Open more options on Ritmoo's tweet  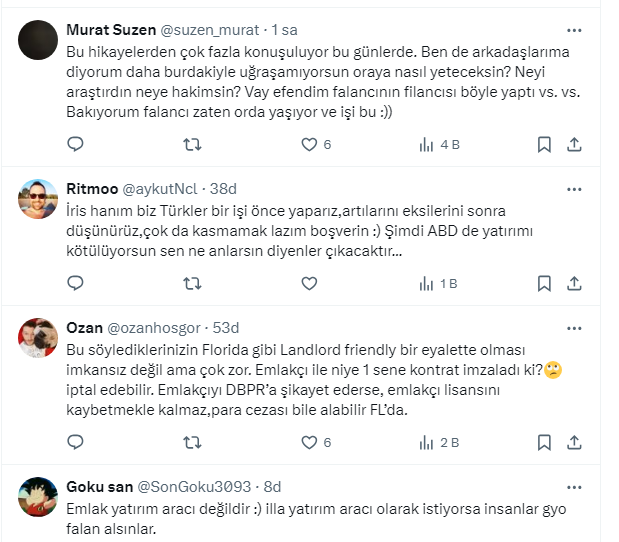[x=574, y=189]
